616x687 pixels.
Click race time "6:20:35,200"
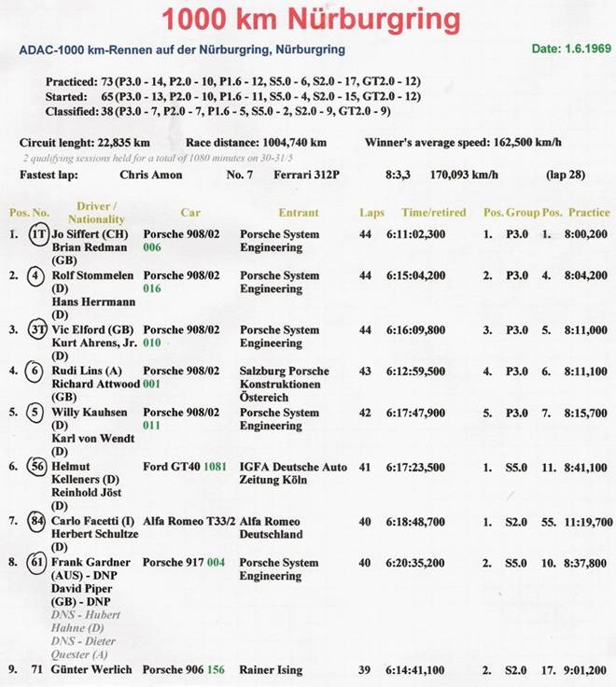(415, 563)
